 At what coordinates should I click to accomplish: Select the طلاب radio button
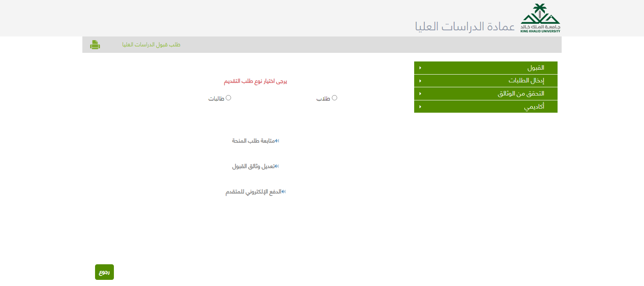click(x=334, y=98)
